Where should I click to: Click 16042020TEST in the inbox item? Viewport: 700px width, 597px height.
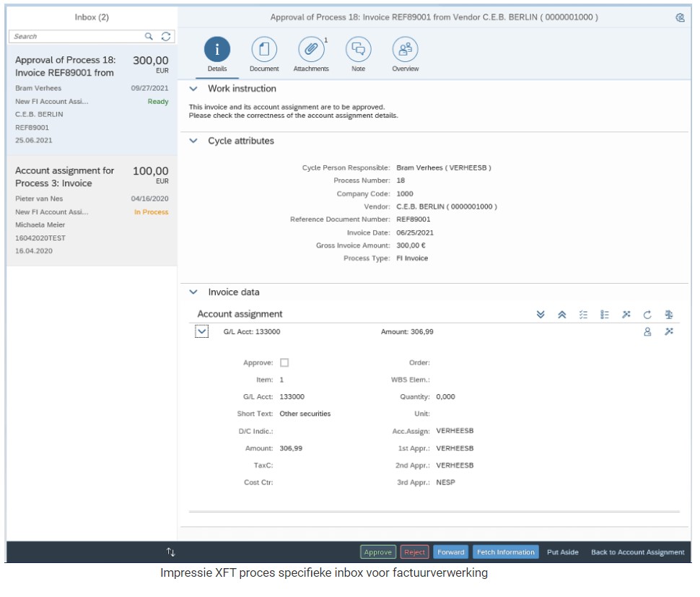[40, 238]
